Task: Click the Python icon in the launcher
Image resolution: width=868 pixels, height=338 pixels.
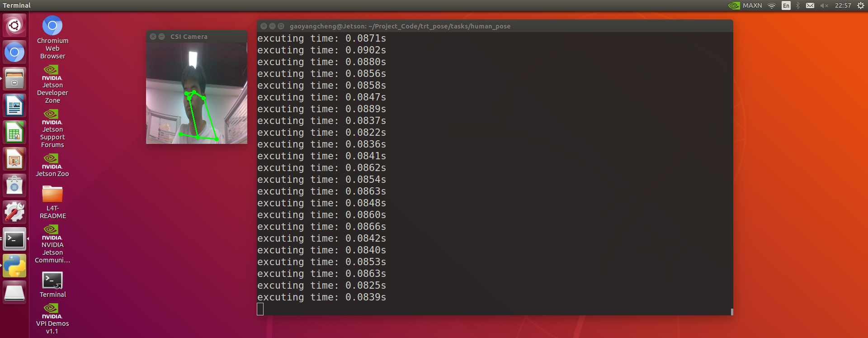Action: (14, 266)
